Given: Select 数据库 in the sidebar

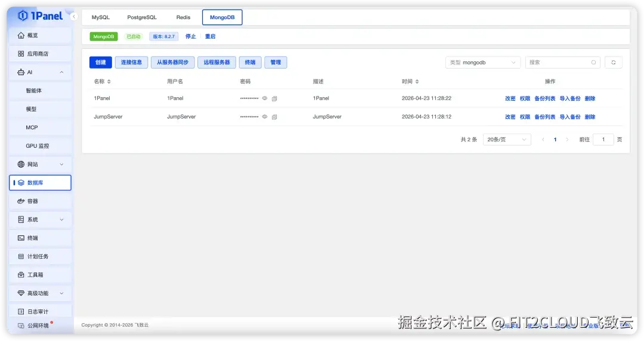Looking at the screenshot, I should [41, 183].
